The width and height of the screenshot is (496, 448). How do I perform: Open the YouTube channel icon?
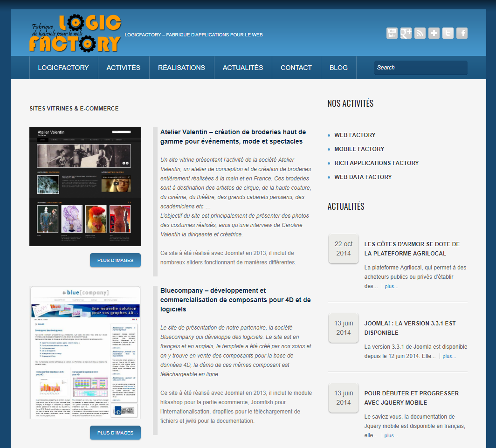(392, 33)
